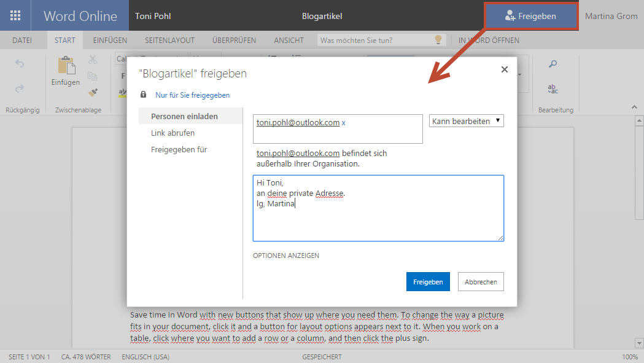Screen dimensions: 644x363
Task: Click the blue Freigeben button in dialog
Action: (x=428, y=282)
